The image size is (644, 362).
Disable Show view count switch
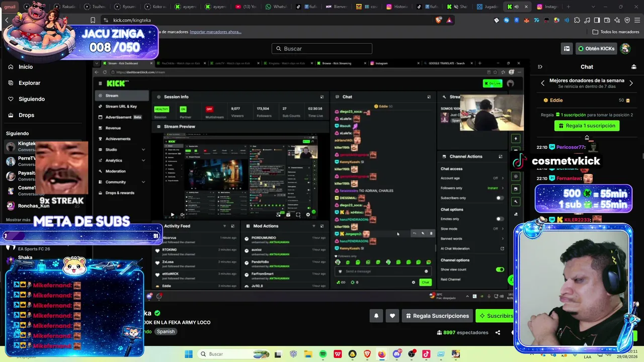500,269
